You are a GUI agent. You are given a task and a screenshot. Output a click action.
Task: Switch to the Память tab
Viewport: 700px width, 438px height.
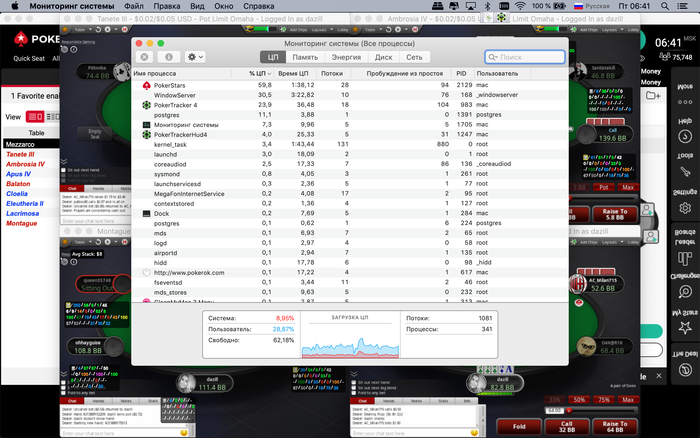[x=305, y=57]
